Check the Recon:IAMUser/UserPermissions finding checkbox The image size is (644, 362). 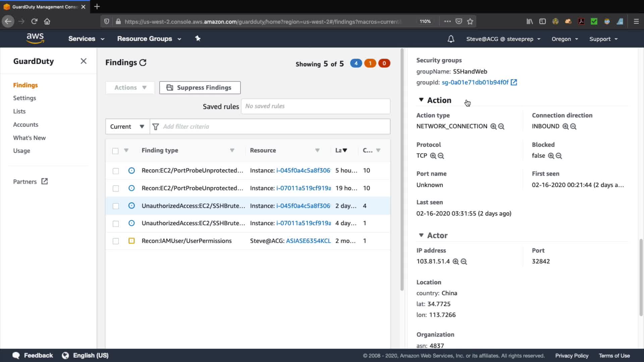pos(116,241)
